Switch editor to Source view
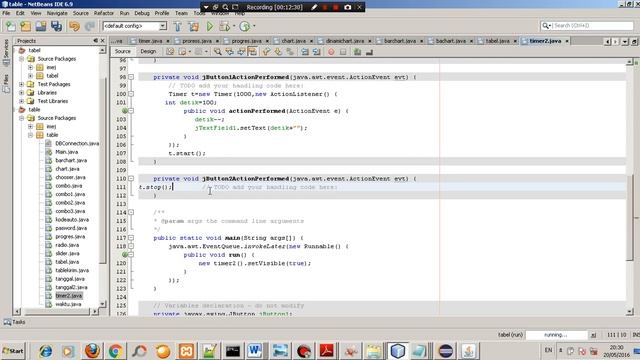Image resolution: width=640 pixels, height=360 pixels. 122,51
